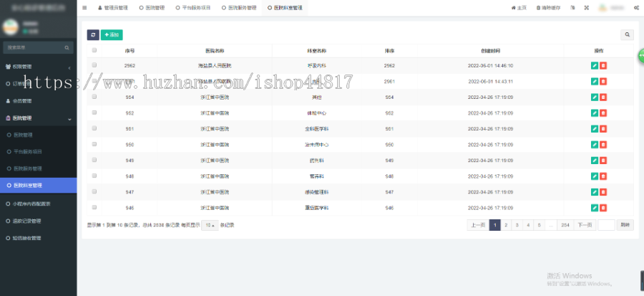This screenshot has height=296, width=644.
Task: Delete the row numbered 947
Action: click(x=603, y=192)
